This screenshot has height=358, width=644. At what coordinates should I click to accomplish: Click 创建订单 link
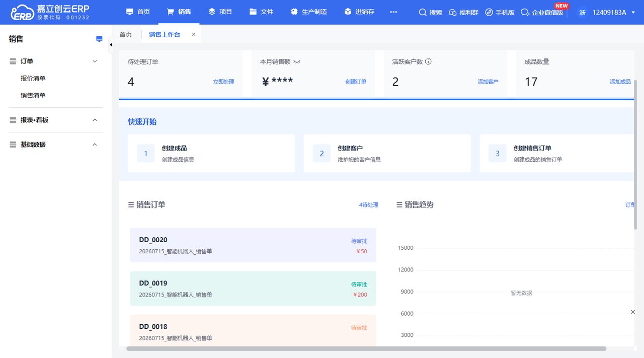pos(356,82)
